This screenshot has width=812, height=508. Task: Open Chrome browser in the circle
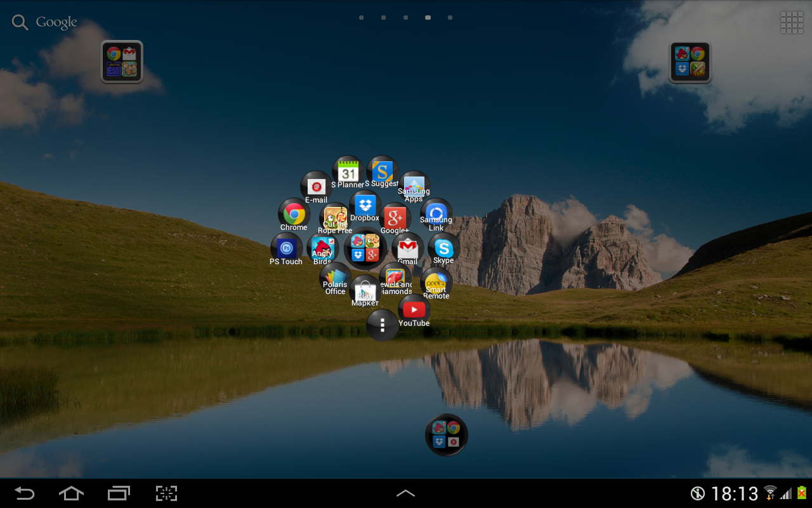pyautogui.click(x=294, y=215)
